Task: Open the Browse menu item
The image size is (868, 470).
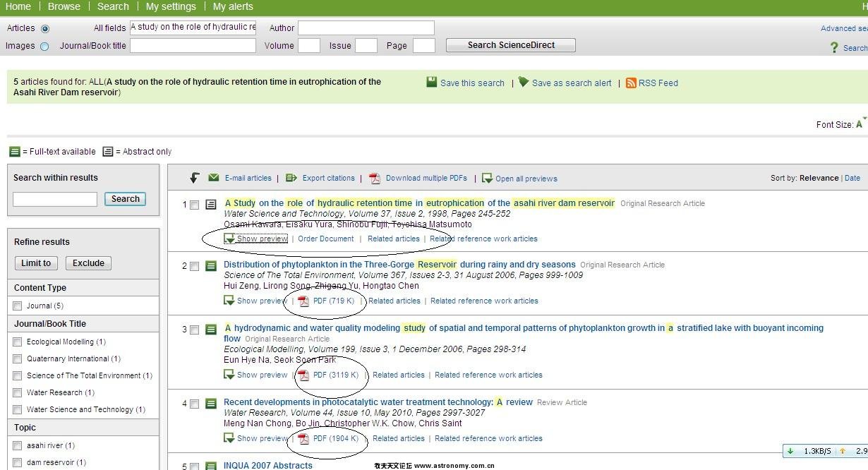Action: [64, 6]
